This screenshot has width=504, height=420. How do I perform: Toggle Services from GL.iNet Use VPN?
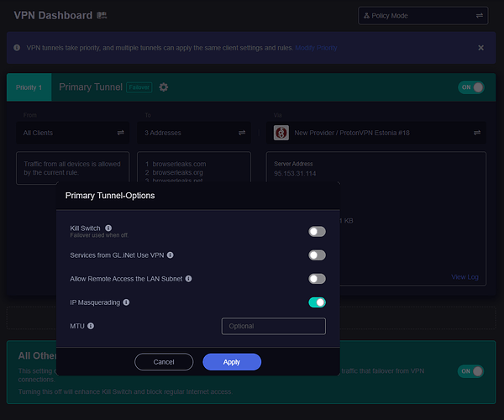pyautogui.click(x=317, y=255)
